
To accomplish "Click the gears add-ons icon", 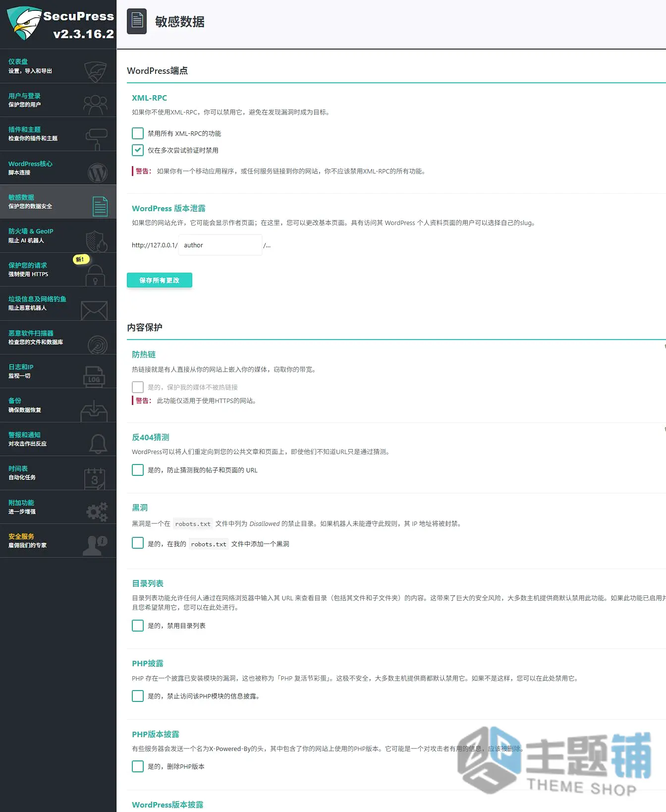I will 97,512.
